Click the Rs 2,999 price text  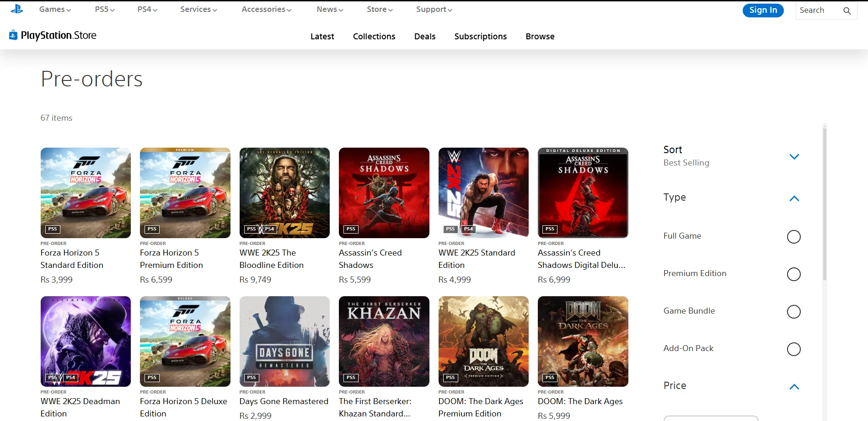pyautogui.click(x=255, y=416)
